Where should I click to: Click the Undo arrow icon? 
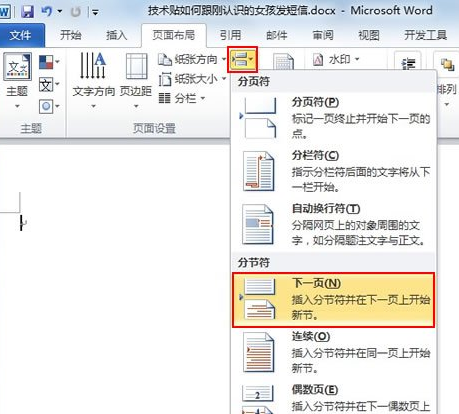[x=46, y=12]
